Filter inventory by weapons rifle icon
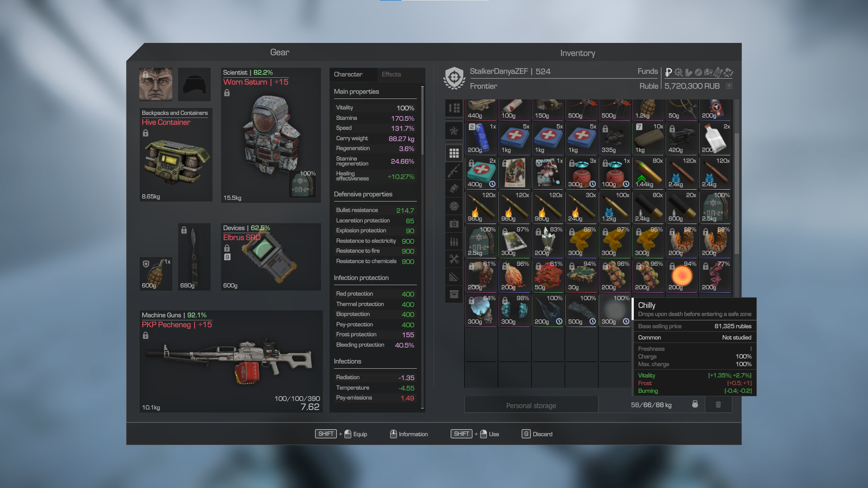868x488 pixels. click(454, 171)
